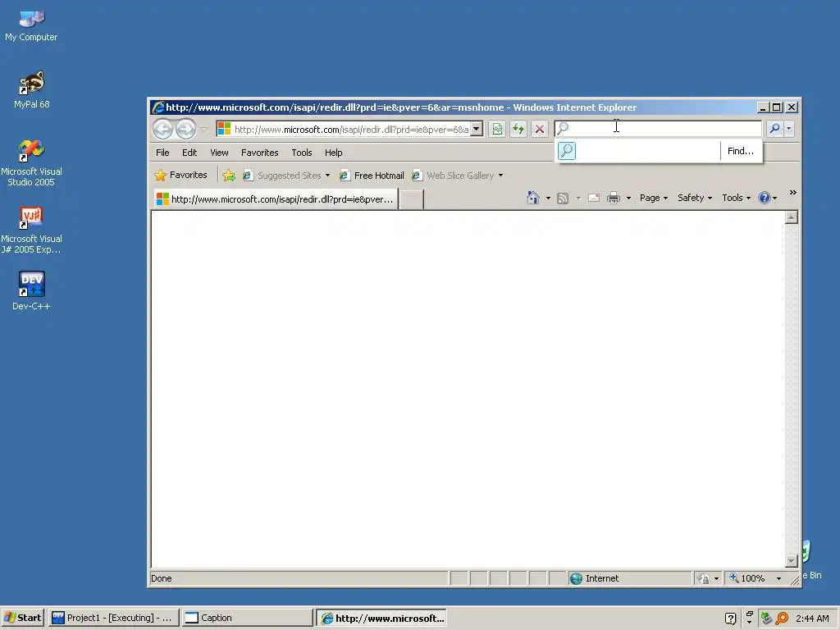The width and height of the screenshot is (840, 630).
Task: Click the Internet Explorer taskbar button
Action: tap(382, 618)
